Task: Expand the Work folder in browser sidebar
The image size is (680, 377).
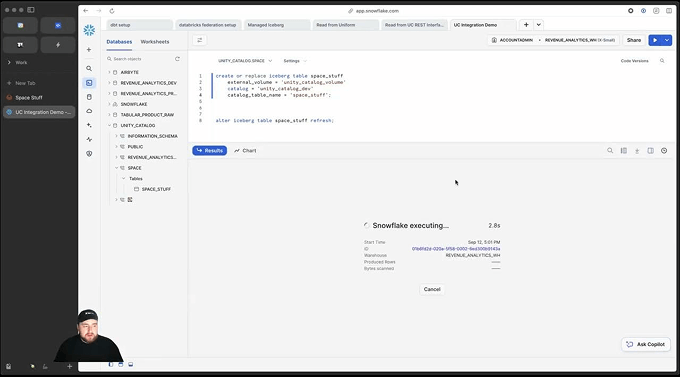Action: [x=9, y=62]
